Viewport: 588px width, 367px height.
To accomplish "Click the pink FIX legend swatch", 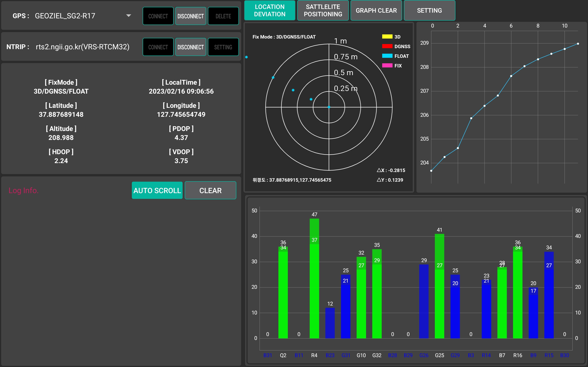I will point(387,66).
